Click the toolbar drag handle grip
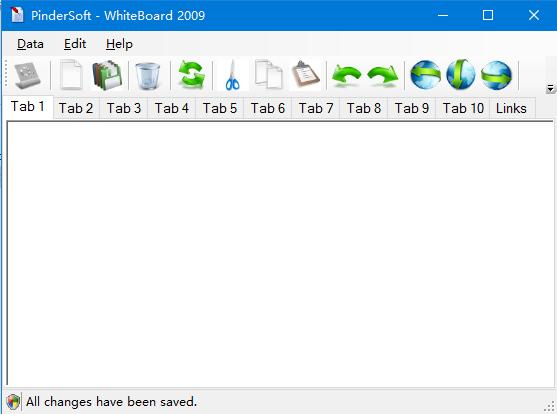 [6, 74]
